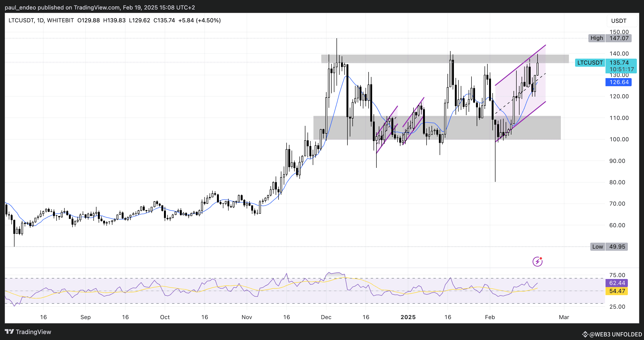Click the 100.00 price axis label
Viewport: 644px width, 340px height.
(x=619, y=139)
